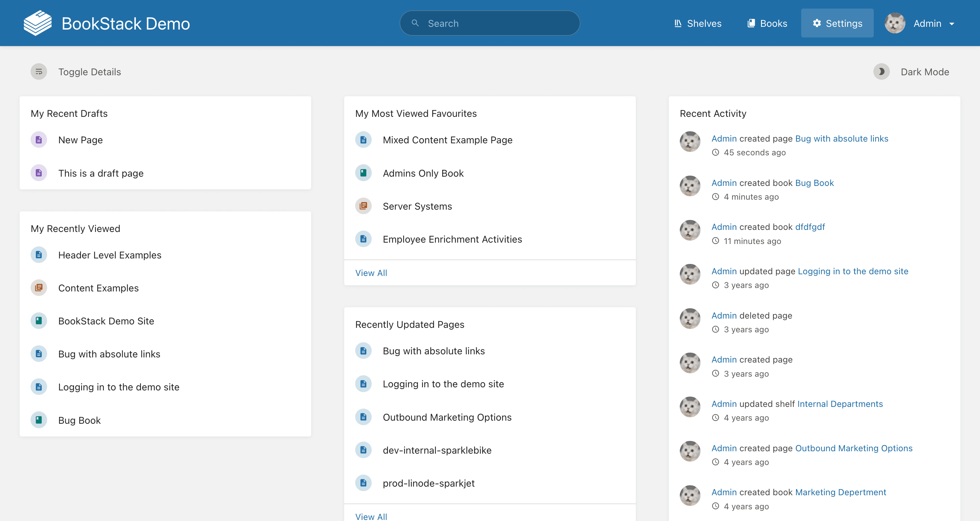Screen dimensions: 980x521
Task: Open Header Level Examples page
Action: [110, 255]
